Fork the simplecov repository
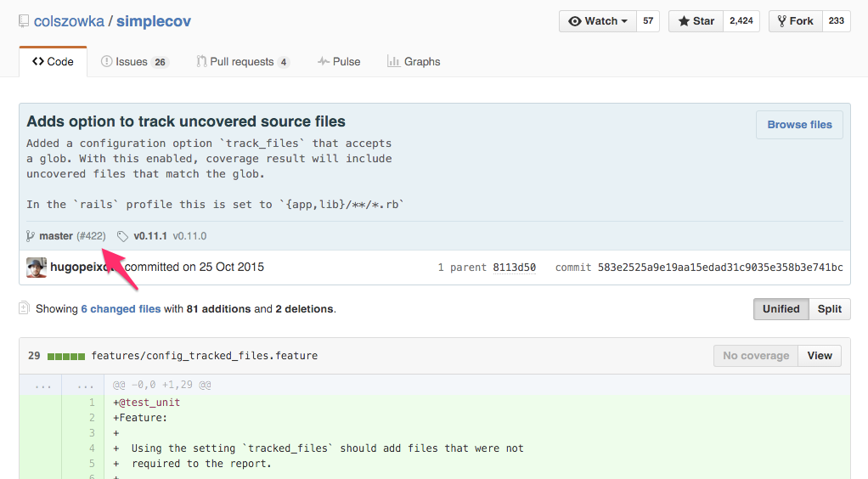This screenshot has height=479, width=868. pyautogui.click(x=794, y=21)
